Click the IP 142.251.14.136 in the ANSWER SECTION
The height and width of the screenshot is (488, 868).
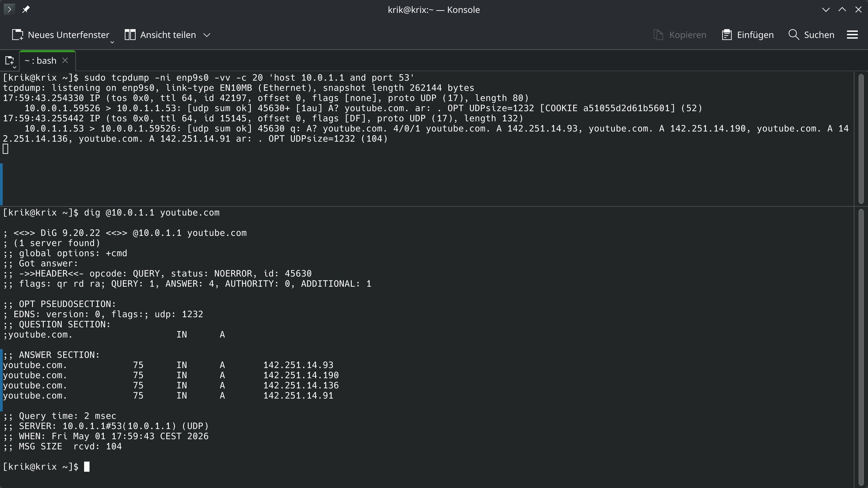[x=301, y=385]
